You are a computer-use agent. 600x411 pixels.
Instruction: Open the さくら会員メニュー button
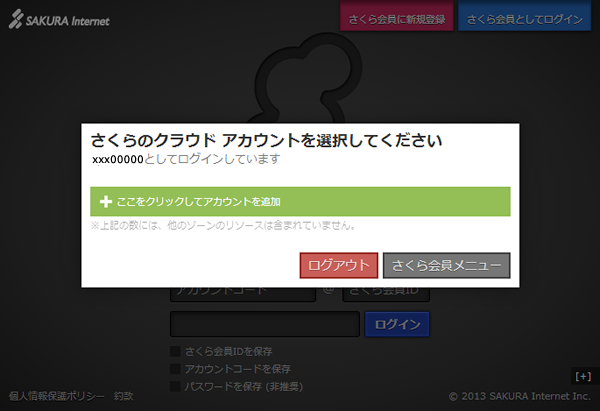pos(446,265)
